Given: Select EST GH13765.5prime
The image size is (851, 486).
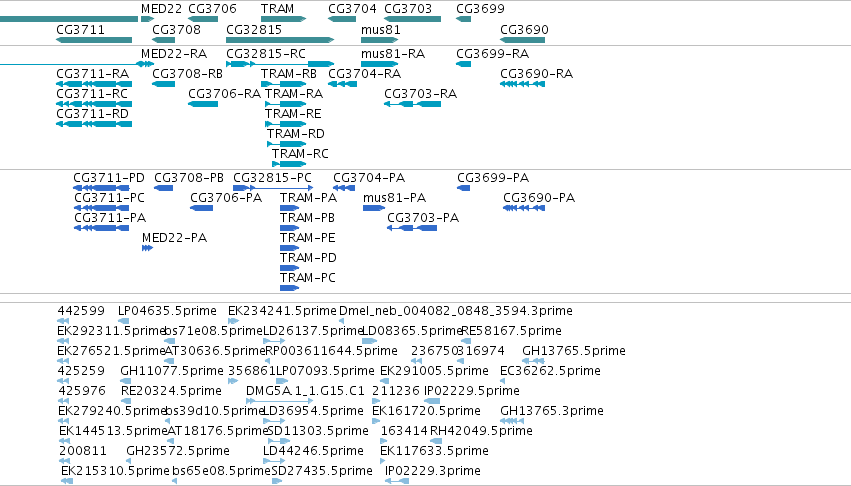Looking at the screenshot, I should (x=574, y=351).
